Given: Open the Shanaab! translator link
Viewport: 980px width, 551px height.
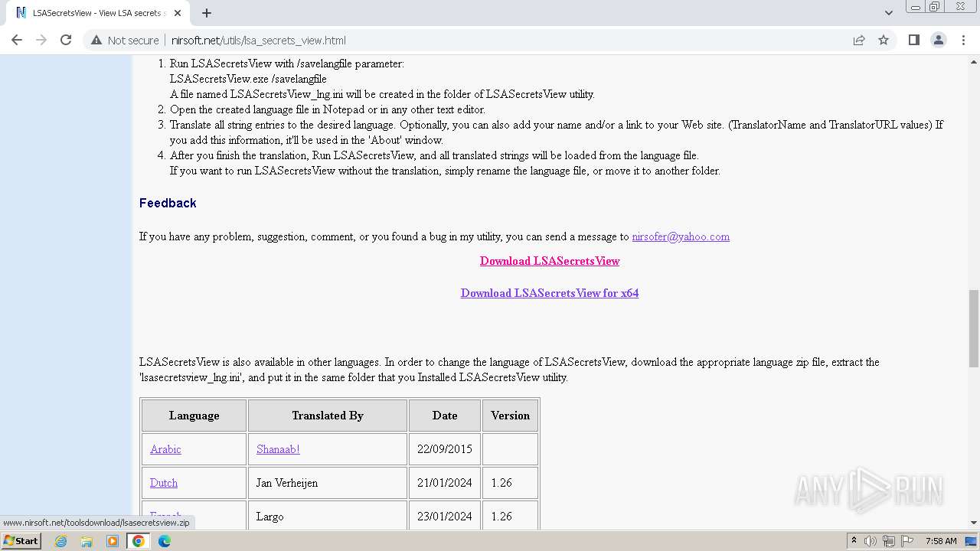Looking at the screenshot, I should pos(278,449).
